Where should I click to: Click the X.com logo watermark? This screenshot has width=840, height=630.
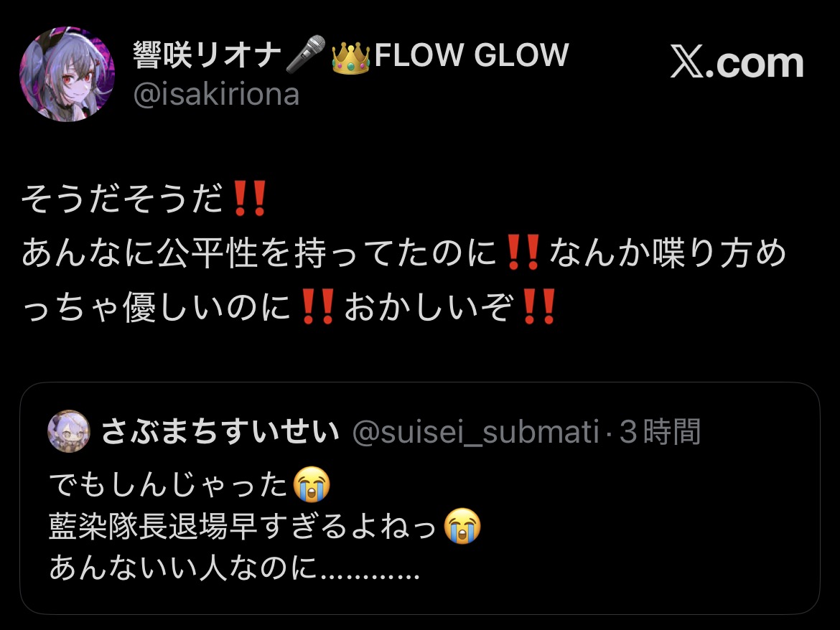pyautogui.click(x=737, y=63)
